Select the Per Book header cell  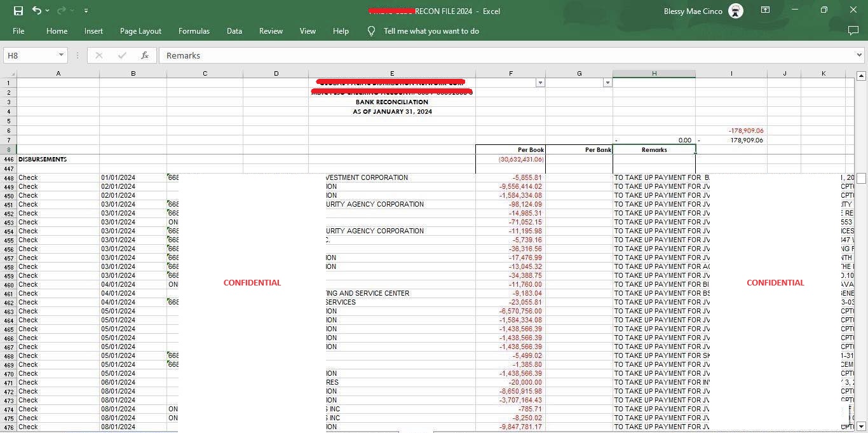(x=510, y=149)
